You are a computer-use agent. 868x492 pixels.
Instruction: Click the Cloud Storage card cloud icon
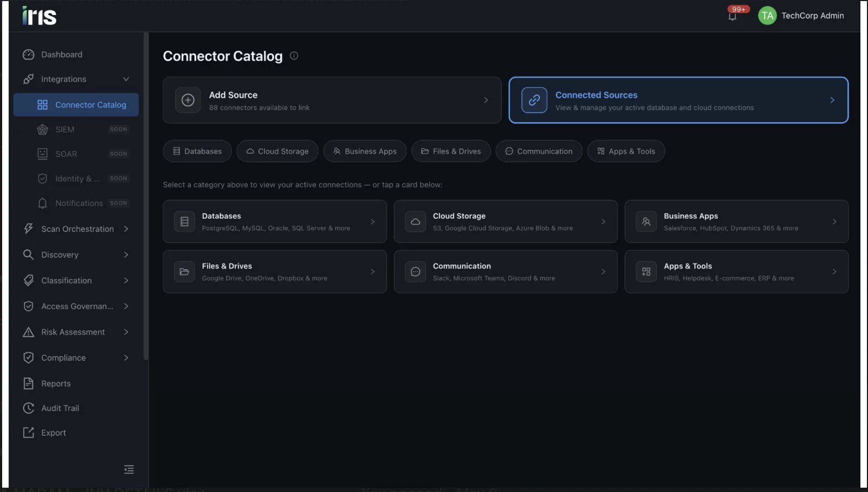tap(416, 222)
